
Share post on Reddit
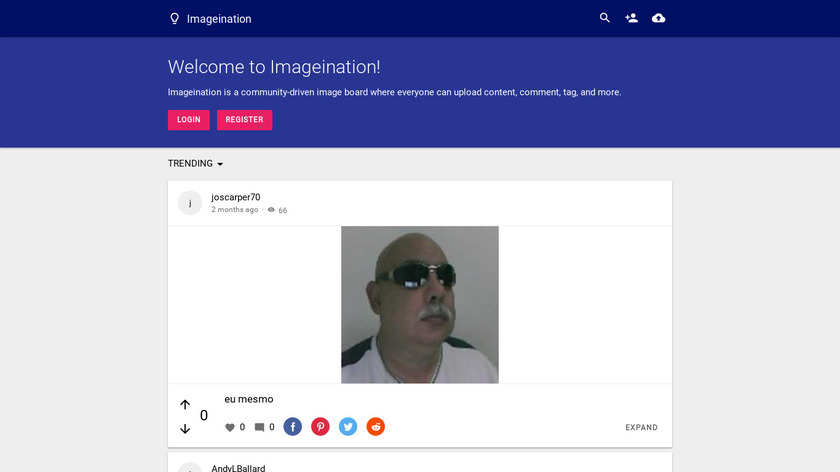pos(375,427)
